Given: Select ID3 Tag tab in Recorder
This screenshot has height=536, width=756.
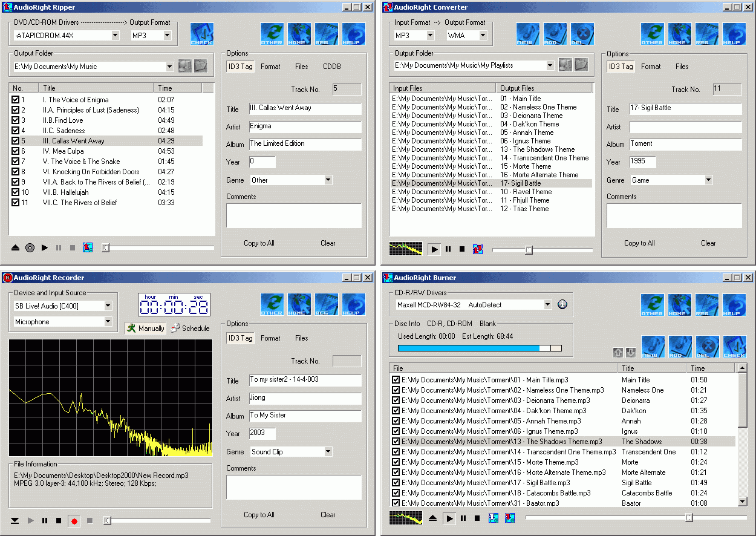Looking at the screenshot, I should coord(240,338).
